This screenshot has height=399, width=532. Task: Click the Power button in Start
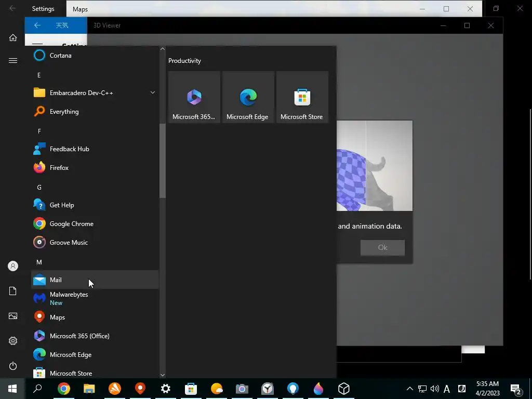coord(13,366)
